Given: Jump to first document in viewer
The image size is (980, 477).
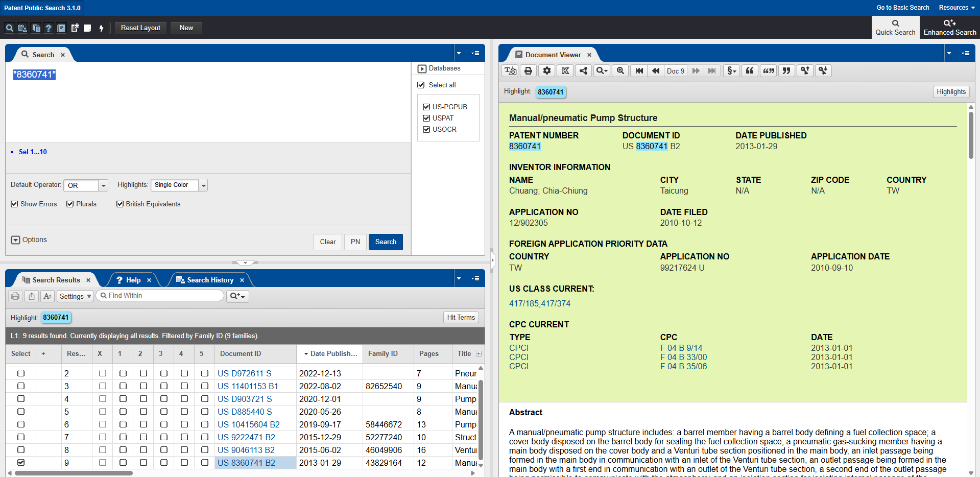Looking at the screenshot, I should pyautogui.click(x=639, y=71).
